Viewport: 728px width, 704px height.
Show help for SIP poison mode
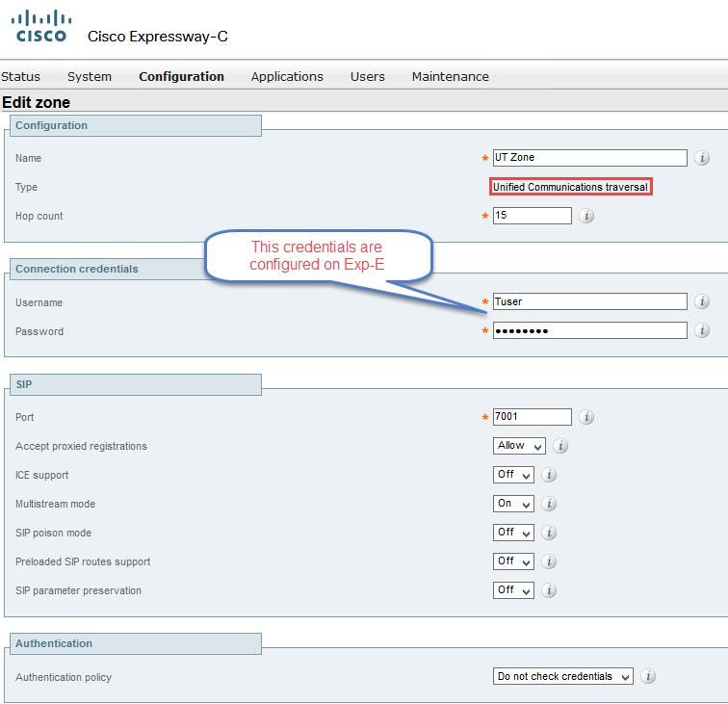(549, 533)
